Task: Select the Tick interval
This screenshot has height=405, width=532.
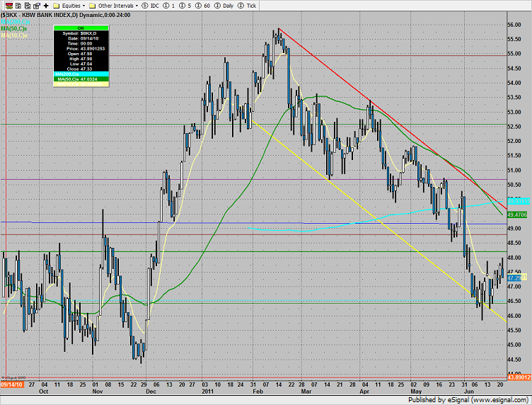Action: coord(247,6)
